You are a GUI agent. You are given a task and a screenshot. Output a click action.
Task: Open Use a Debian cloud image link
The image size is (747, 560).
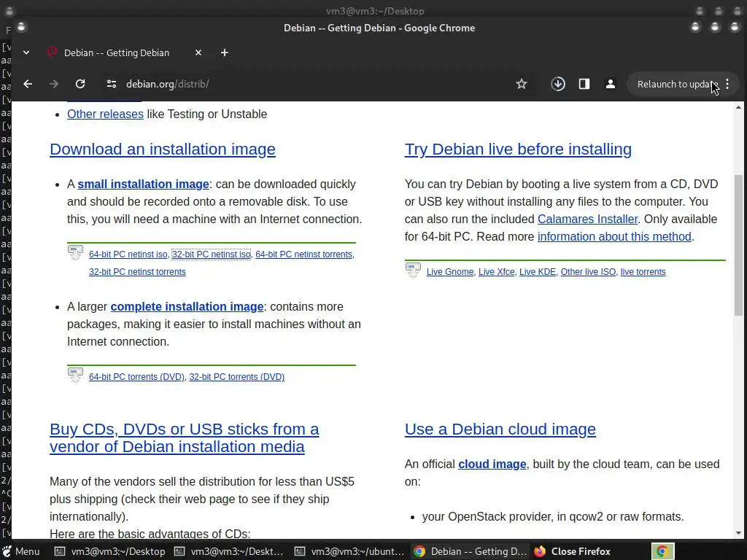click(500, 429)
